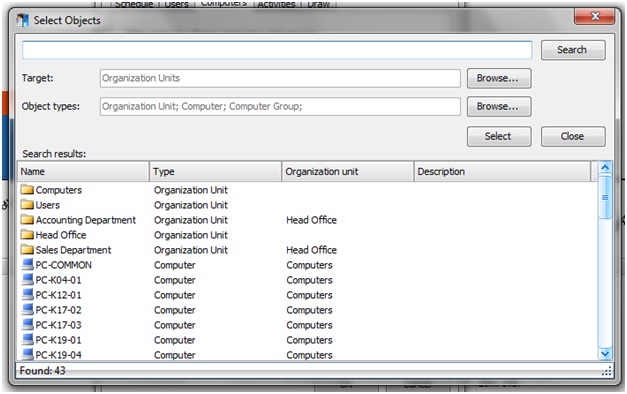Screen dimensions: 627x394
Task: Select the Computers row name
Action: pyautogui.click(x=59, y=190)
